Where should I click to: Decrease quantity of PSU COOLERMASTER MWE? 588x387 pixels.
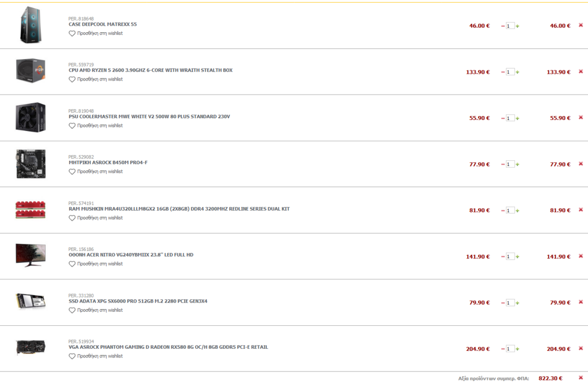[x=503, y=118]
